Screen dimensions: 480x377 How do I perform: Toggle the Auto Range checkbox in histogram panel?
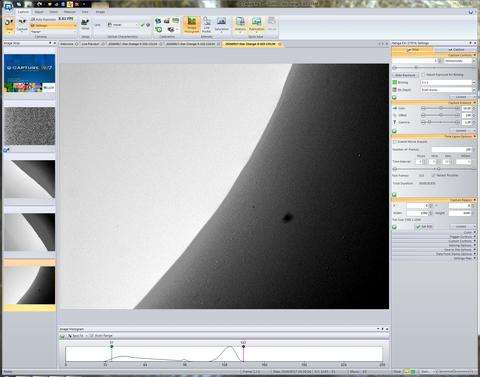[92, 336]
